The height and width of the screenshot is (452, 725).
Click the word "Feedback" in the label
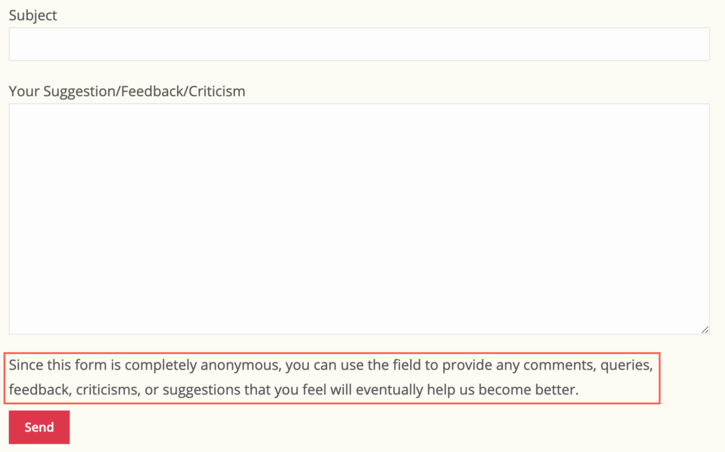coord(153,91)
